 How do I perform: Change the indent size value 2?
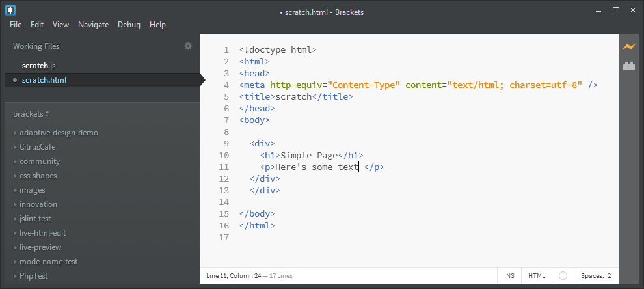pyautogui.click(x=610, y=276)
